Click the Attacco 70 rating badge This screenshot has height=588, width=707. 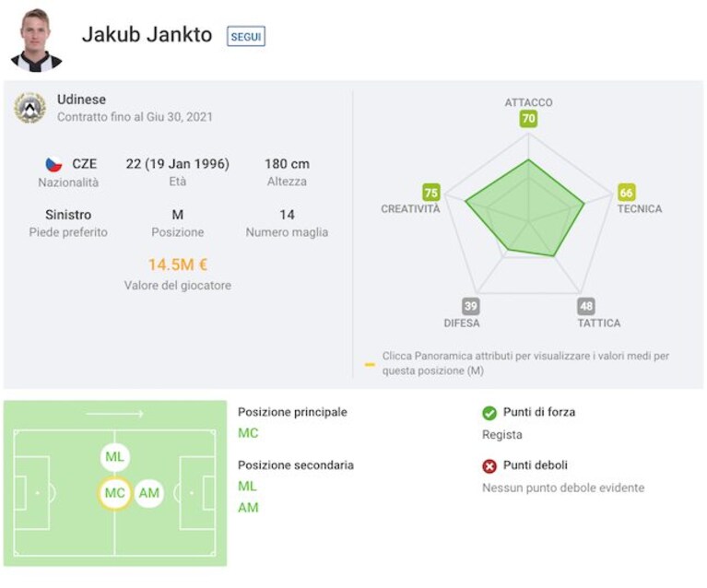coord(528,119)
